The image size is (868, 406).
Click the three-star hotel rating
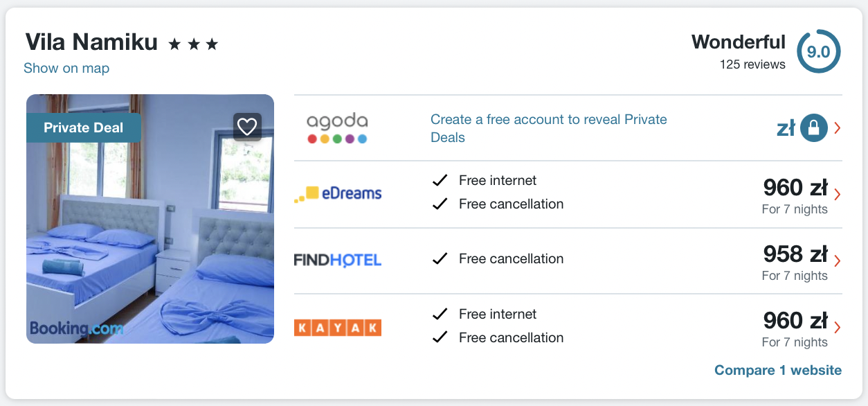(x=193, y=44)
